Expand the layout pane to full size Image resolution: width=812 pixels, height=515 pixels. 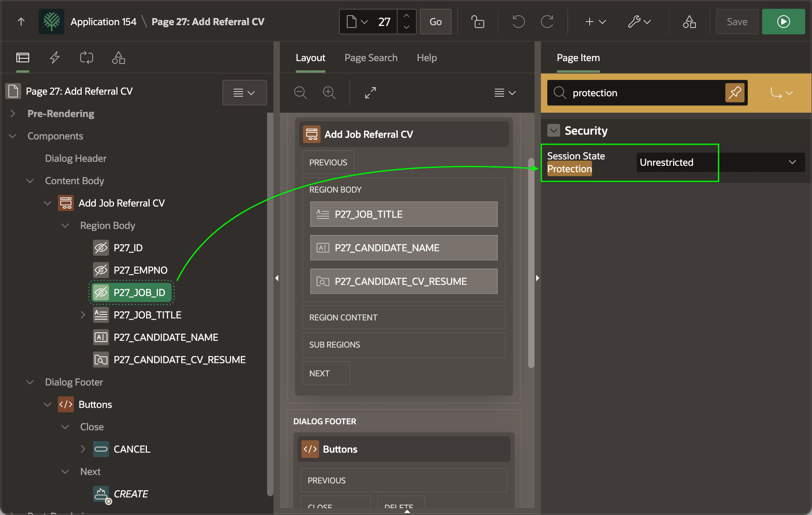370,93
